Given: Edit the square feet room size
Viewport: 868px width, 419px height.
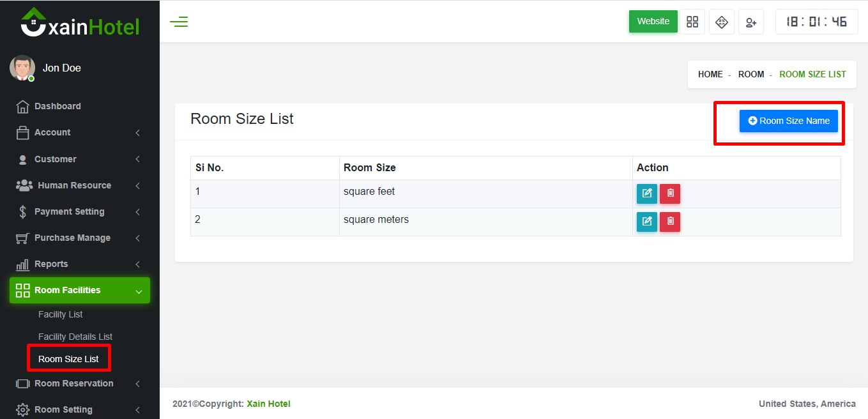Looking at the screenshot, I should (646, 194).
